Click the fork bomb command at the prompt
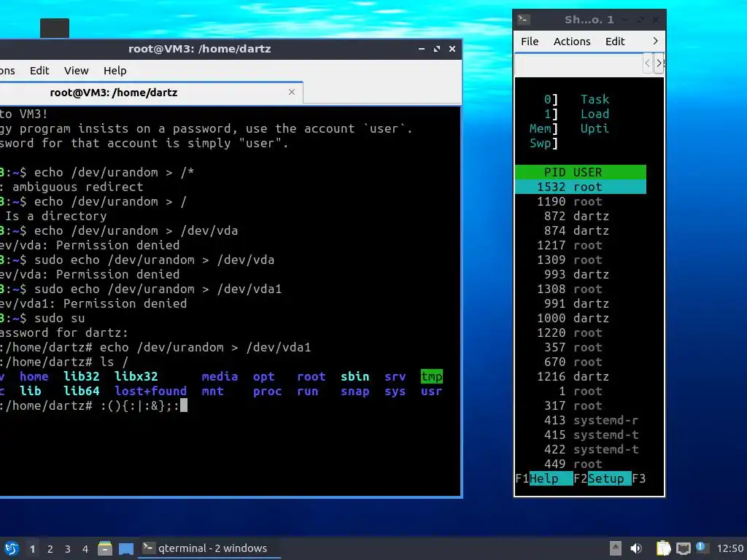This screenshot has width=747, height=560. pos(140,405)
